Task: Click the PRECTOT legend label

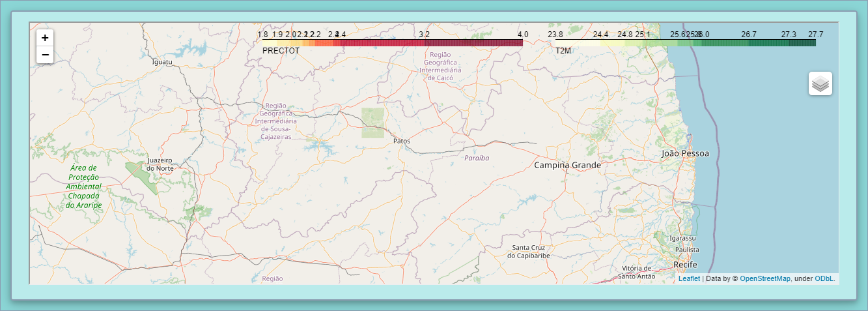Action: pos(281,50)
